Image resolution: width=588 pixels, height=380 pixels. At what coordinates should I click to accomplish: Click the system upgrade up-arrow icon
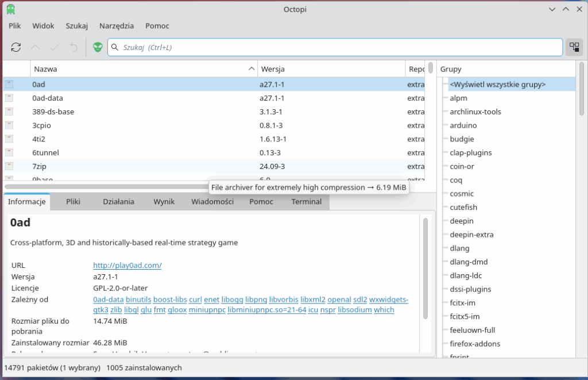(x=35, y=47)
